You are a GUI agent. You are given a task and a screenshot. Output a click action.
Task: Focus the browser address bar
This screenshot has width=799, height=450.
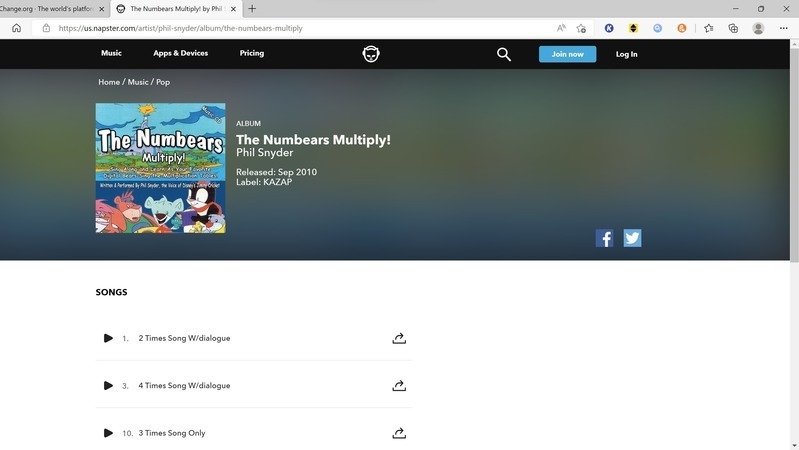300,28
